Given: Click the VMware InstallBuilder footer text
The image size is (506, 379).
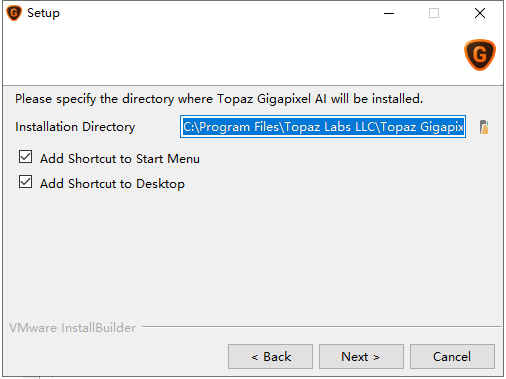Looking at the screenshot, I should tap(72, 328).
